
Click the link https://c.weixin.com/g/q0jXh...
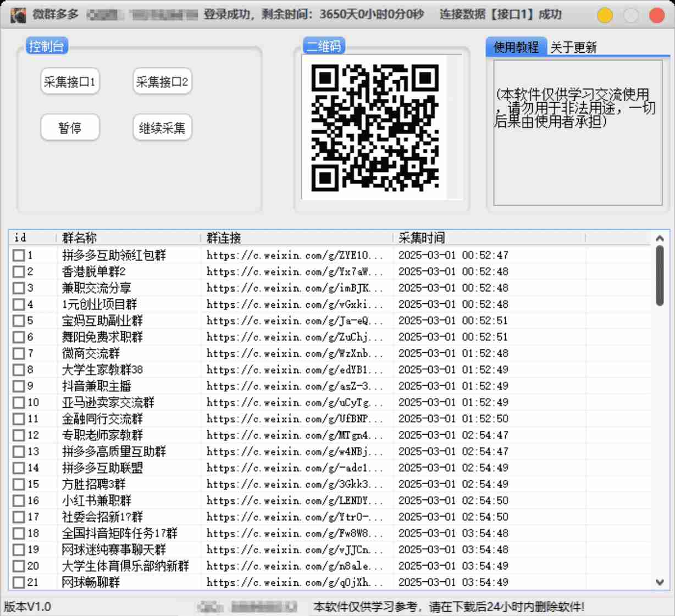click(x=295, y=582)
